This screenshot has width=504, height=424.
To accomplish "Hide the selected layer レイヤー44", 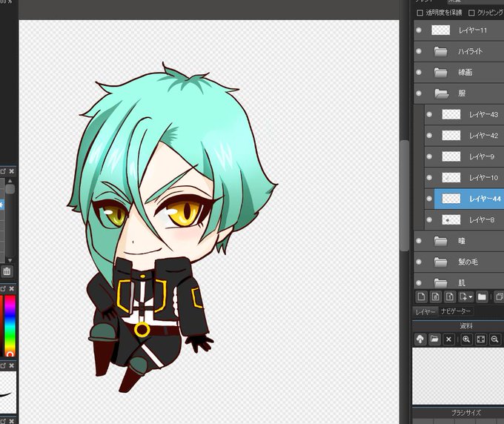I will pos(429,199).
